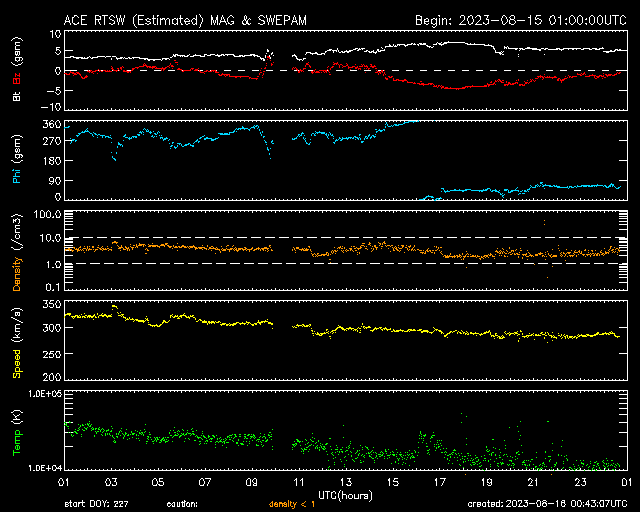Image resolution: width=640 pixels, height=512 pixels.
Task: Click the '0' tick on Phi axis
Action: click(x=58, y=197)
